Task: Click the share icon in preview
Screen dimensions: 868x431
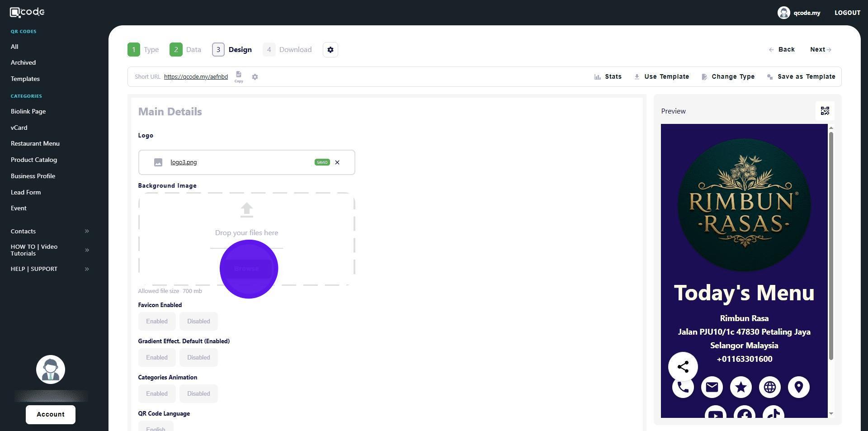Action: coord(683,367)
